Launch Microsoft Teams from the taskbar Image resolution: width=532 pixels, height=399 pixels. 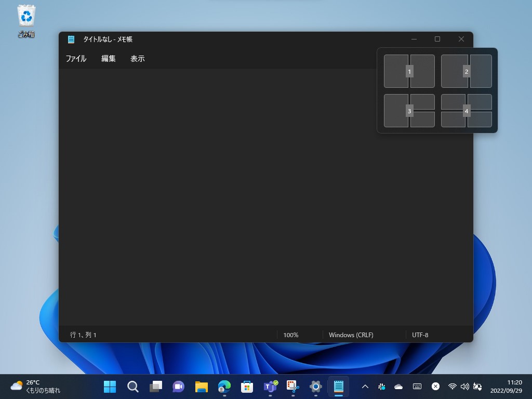pyautogui.click(x=270, y=387)
